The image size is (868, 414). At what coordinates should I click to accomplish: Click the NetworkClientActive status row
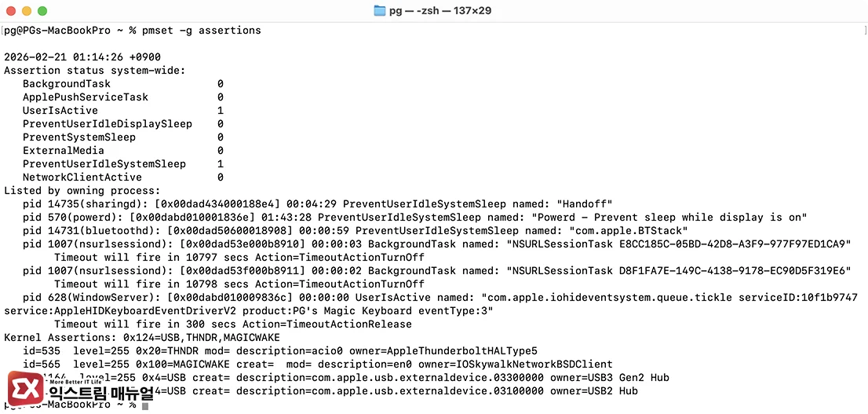coord(122,177)
